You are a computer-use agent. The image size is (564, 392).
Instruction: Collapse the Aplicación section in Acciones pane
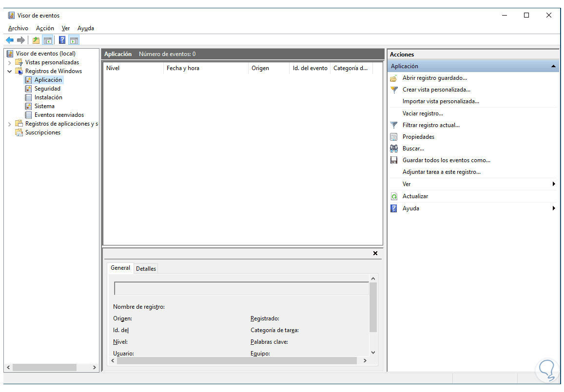click(x=553, y=66)
